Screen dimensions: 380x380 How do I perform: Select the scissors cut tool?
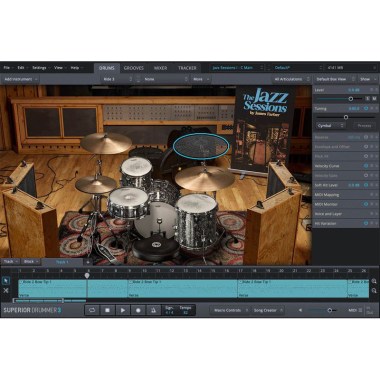pos(6,291)
